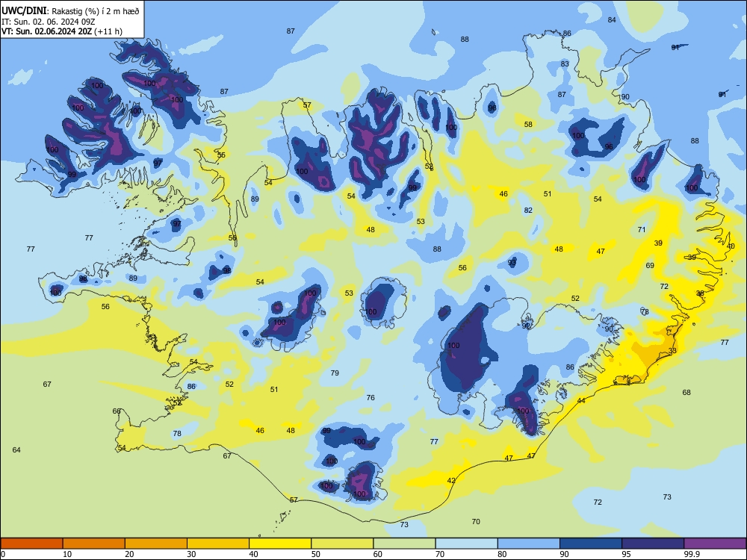This screenshot has width=747, height=560.
Task: Click the humidity value '42' on map
Action: coord(451,480)
